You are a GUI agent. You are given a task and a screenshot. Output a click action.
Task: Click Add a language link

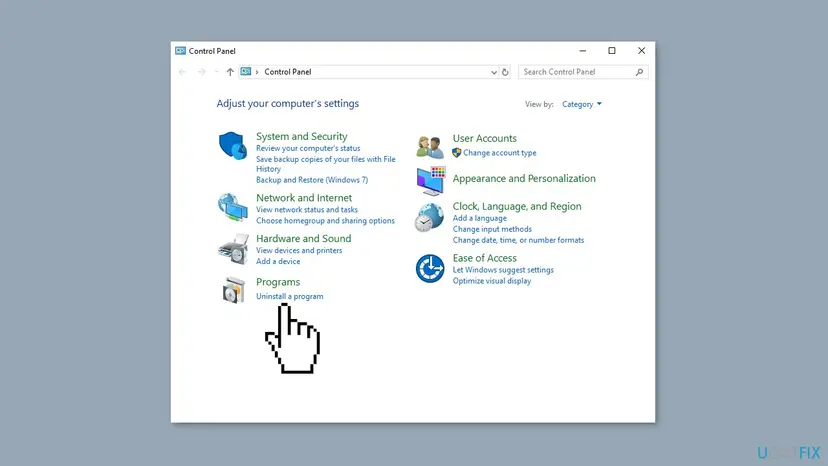pyautogui.click(x=479, y=218)
